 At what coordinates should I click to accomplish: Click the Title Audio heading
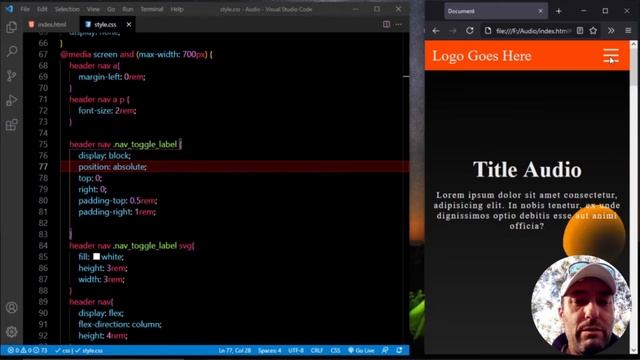click(x=527, y=169)
